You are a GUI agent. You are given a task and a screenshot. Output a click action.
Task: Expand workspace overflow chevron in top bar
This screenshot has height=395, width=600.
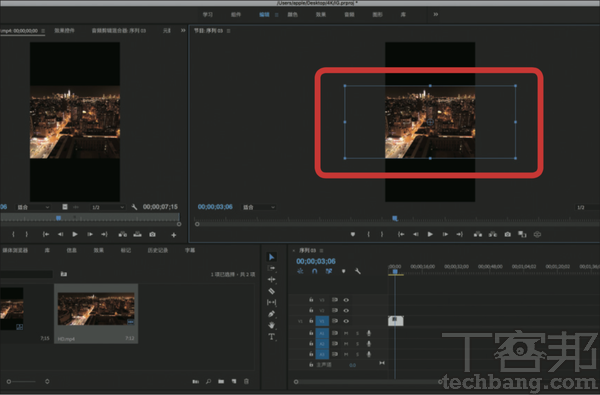click(435, 15)
